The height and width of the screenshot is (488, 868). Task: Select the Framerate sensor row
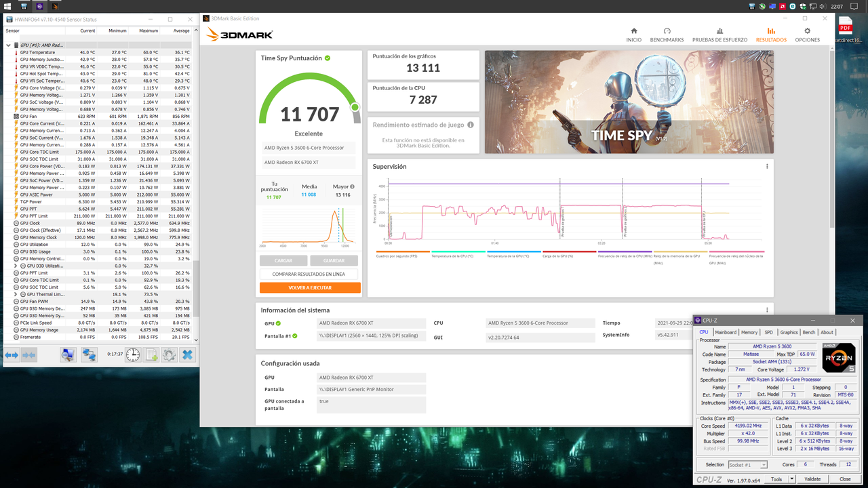coord(98,337)
